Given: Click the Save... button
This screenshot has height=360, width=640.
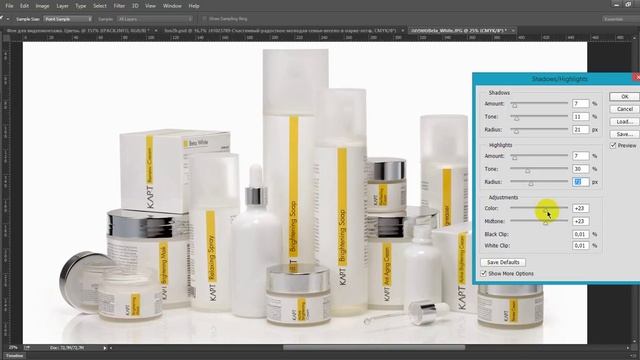Looking at the screenshot, I should (624, 134).
